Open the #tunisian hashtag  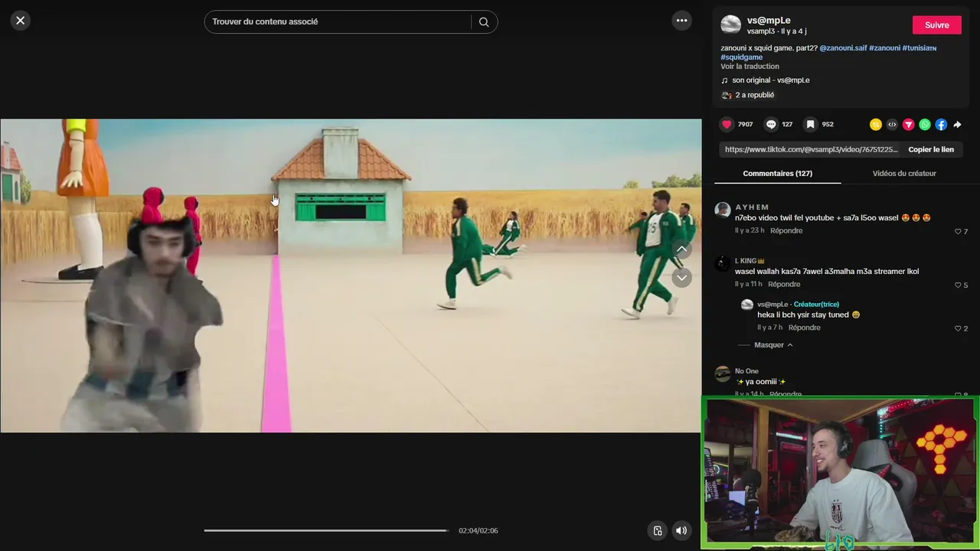pyautogui.click(x=920, y=48)
